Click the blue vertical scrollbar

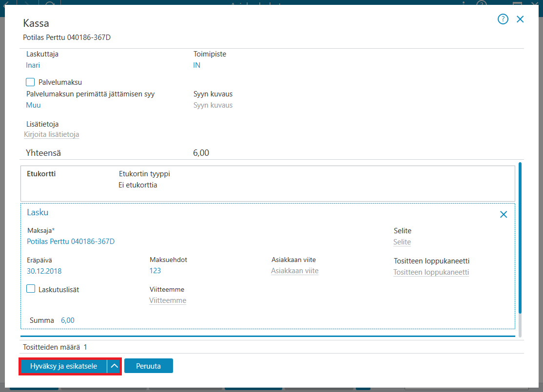tap(520, 238)
